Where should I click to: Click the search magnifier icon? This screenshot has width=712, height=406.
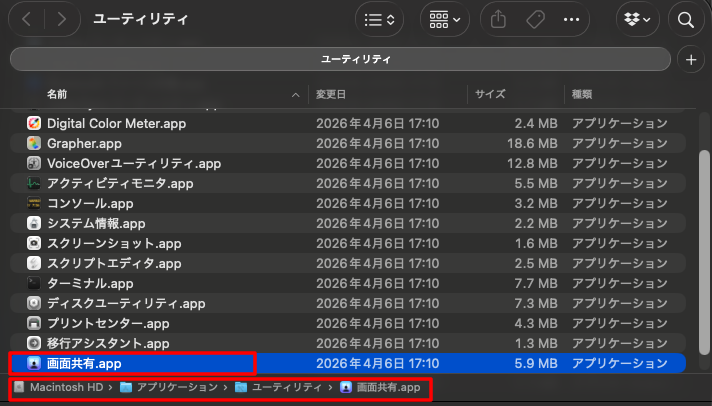(686, 19)
